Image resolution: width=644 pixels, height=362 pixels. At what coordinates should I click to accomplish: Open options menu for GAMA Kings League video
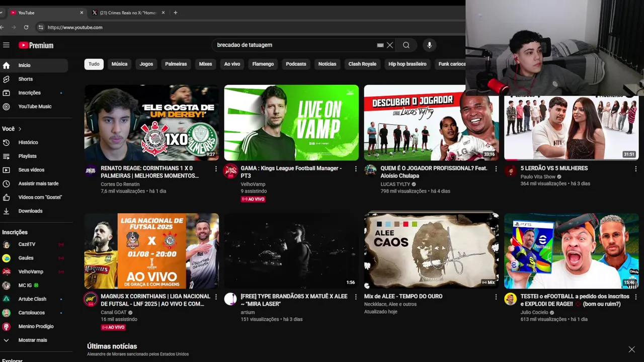356,169
